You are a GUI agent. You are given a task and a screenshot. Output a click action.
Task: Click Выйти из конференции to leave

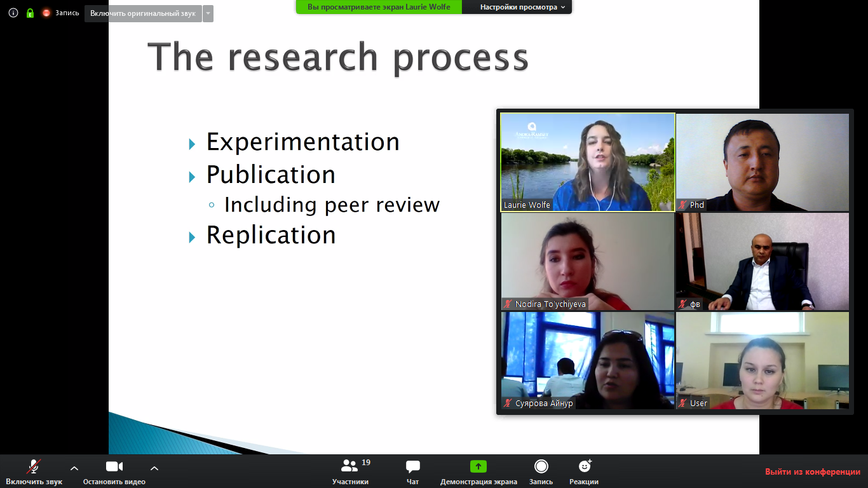pos(812,471)
